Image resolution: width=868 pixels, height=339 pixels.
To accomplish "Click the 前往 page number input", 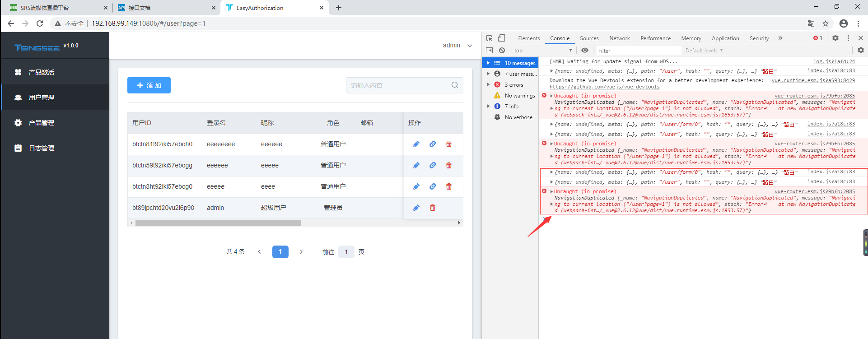I will [346, 252].
